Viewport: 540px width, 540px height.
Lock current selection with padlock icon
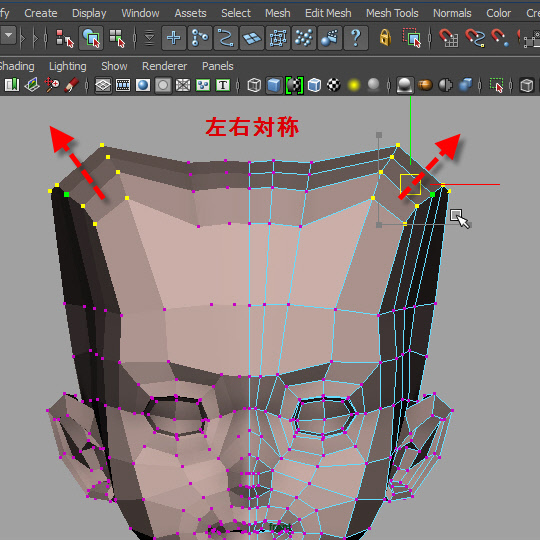(x=385, y=37)
